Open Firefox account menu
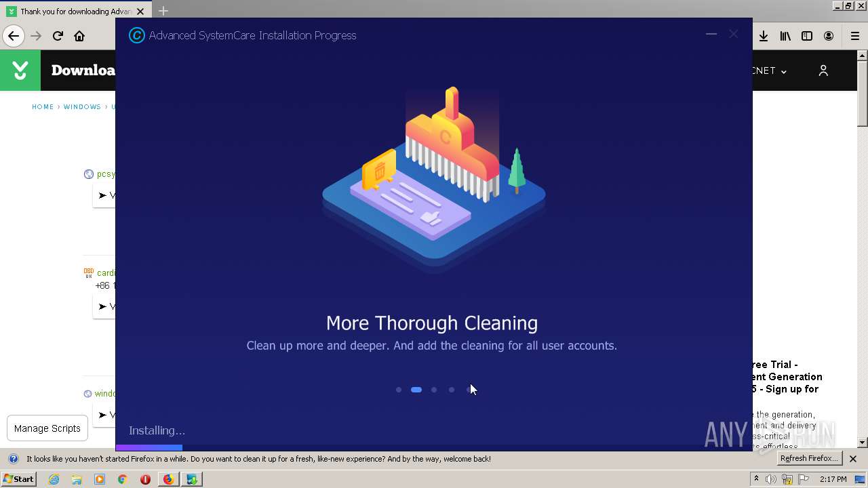Image resolution: width=868 pixels, height=488 pixels. 829,36
